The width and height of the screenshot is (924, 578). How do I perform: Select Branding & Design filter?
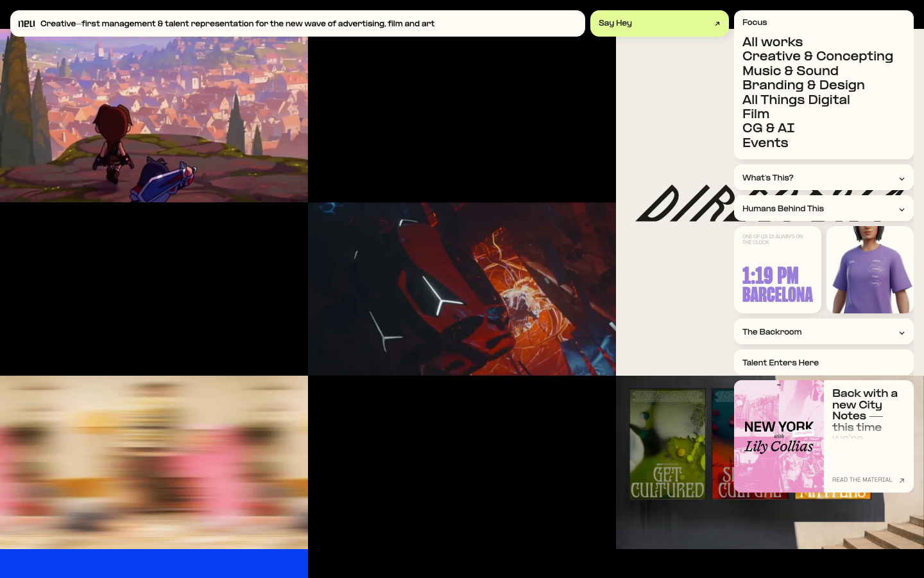coord(803,85)
